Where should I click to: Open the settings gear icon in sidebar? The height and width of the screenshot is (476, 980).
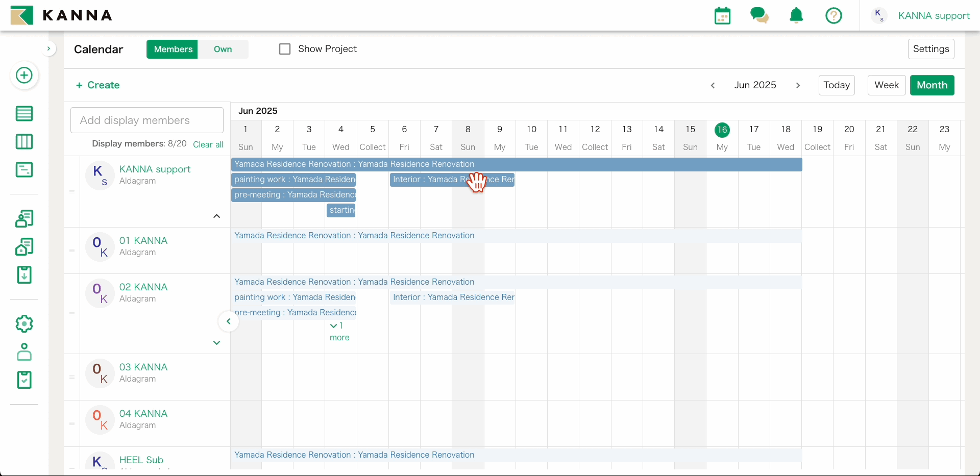tap(24, 323)
